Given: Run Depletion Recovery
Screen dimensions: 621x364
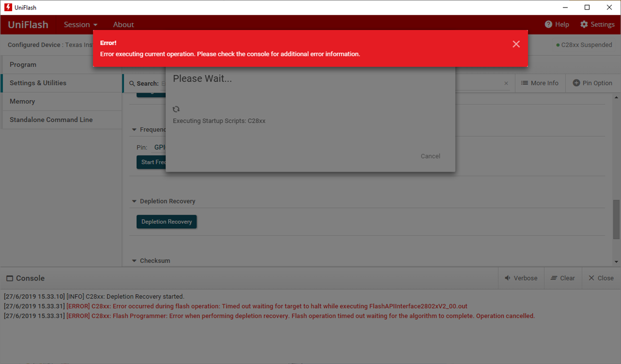Looking at the screenshot, I should click(x=167, y=222).
